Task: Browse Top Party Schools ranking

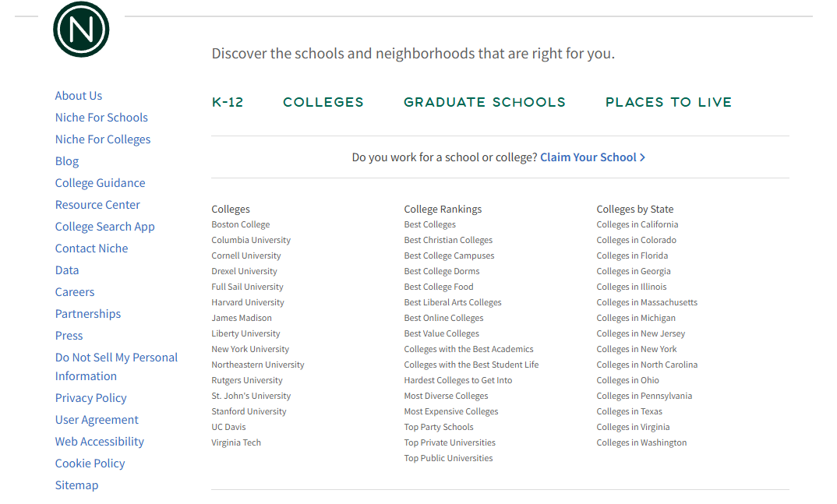Action: coord(439,427)
